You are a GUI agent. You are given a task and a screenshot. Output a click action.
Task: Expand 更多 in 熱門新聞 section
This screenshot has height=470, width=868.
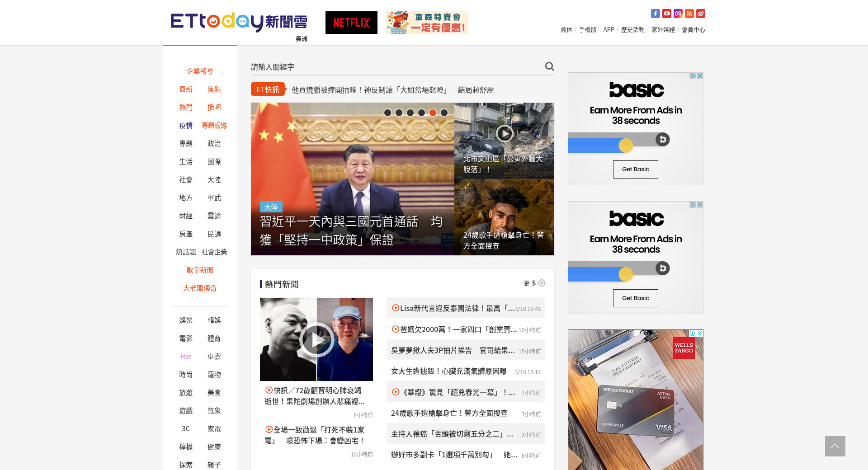coord(534,283)
